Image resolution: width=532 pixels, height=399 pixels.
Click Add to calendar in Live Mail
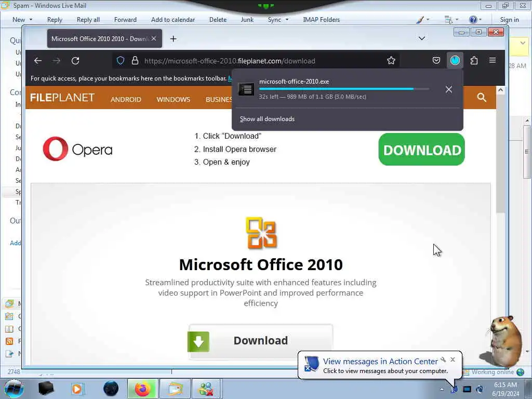point(173,20)
